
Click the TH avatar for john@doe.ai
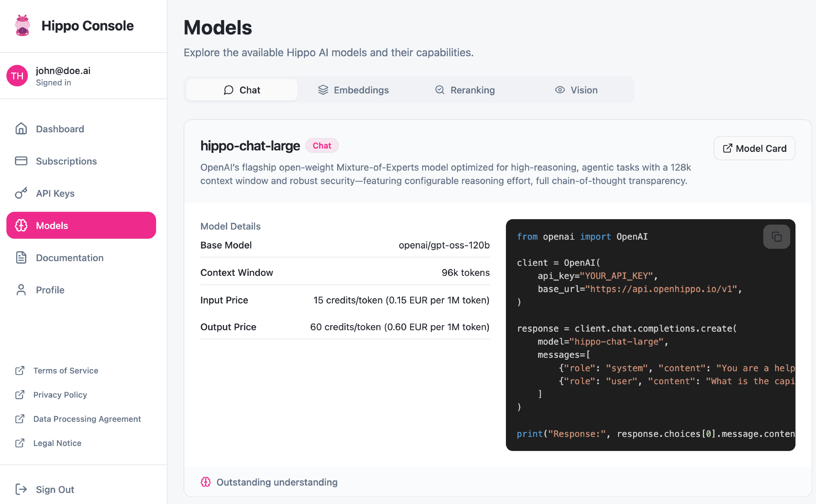[17, 76]
